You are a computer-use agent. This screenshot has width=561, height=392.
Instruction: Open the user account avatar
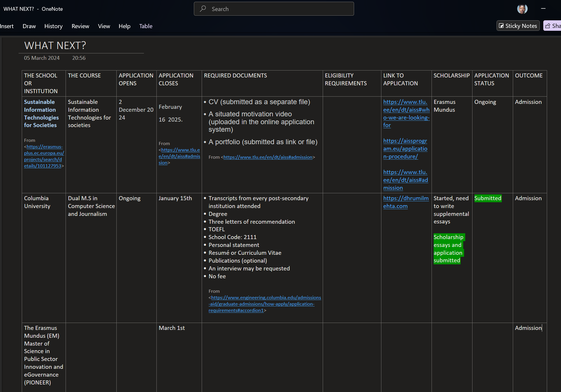pos(522,9)
